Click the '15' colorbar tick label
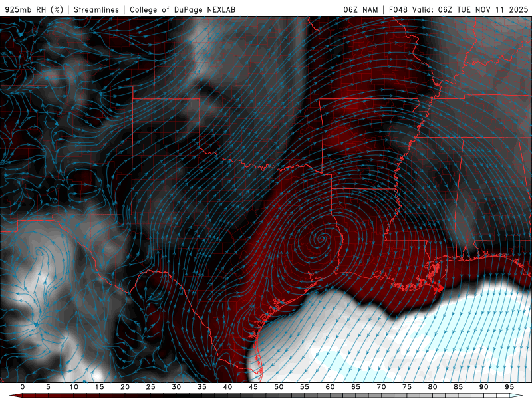532x399 pixels. [99, 387]
